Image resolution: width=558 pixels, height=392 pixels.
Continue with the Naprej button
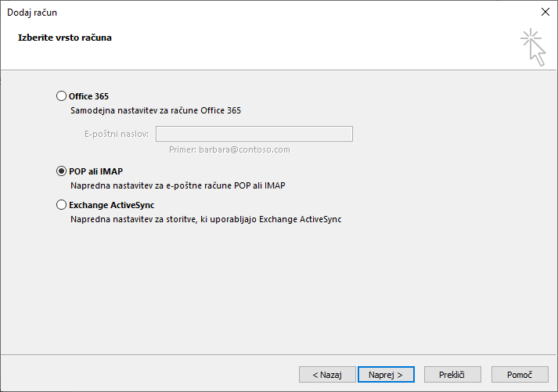tap(386, 375)
